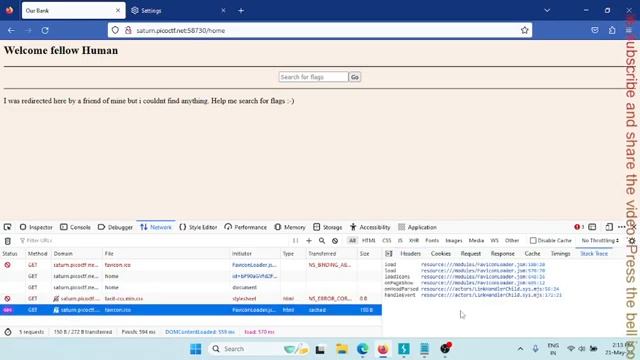Pause network recording
The width and height of the screenshot is (640, 360).
(x=296, y=241)
